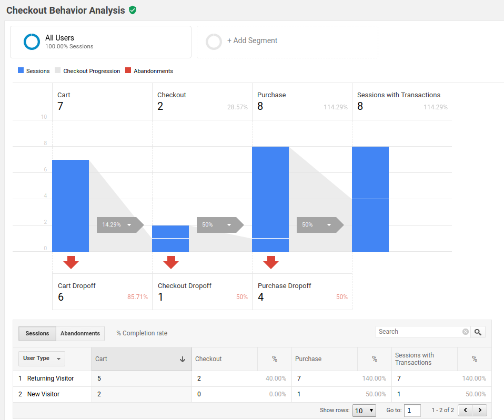Clear the search field with the x icon

[x=465, y=332]
